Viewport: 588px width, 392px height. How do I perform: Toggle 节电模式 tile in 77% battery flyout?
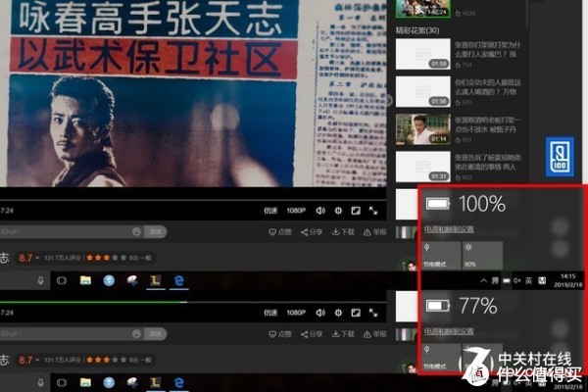pyautogui.click(x=441, y=358)
